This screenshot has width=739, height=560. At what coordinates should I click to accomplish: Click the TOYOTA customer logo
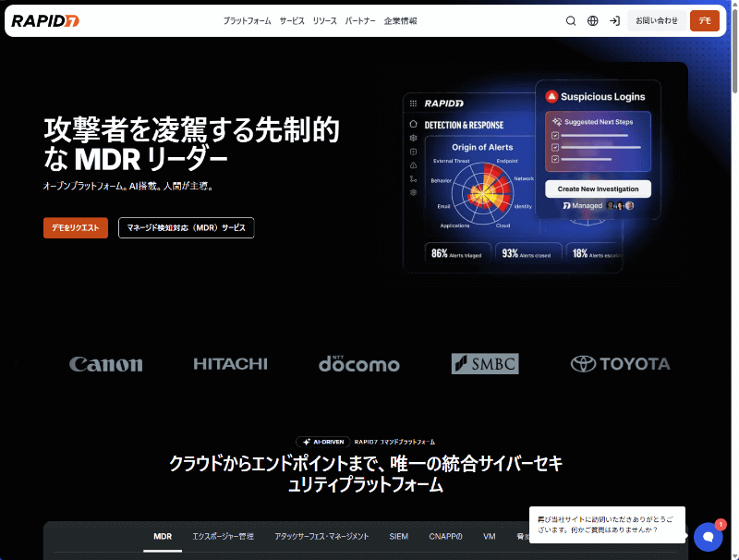(x=620, y=363)
